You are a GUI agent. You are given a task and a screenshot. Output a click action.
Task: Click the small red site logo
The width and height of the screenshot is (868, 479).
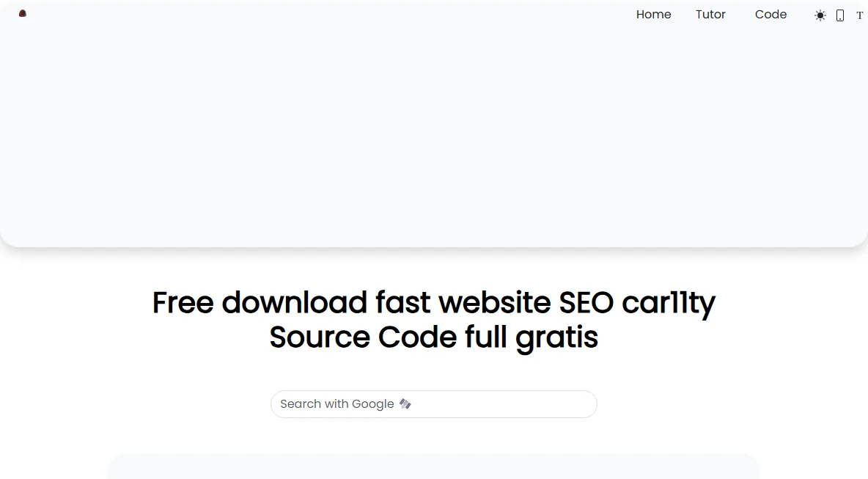pos(23,13)
